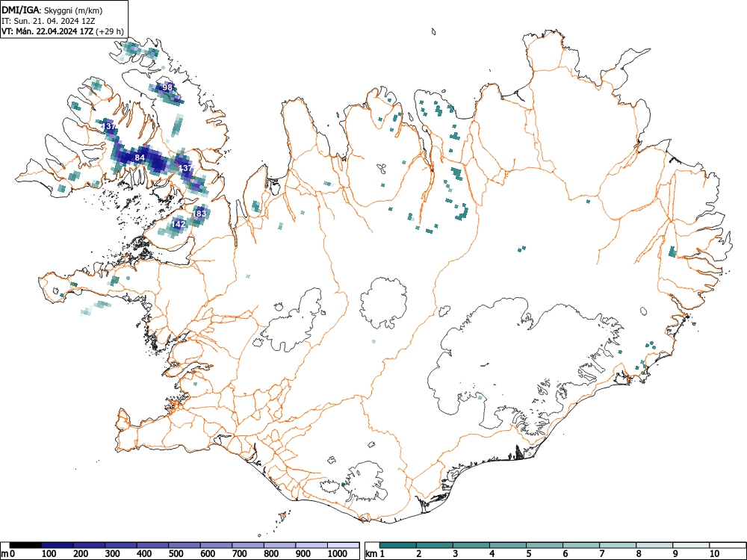
Task: Click the "300" label on the metres legend
Action: 113,553
